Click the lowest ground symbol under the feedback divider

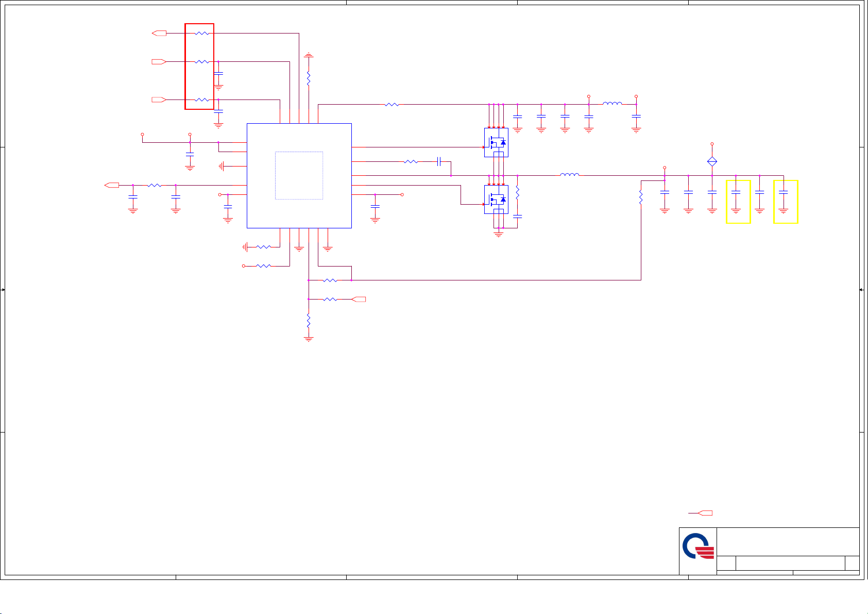pyautogui.click(x=309, y=339)
